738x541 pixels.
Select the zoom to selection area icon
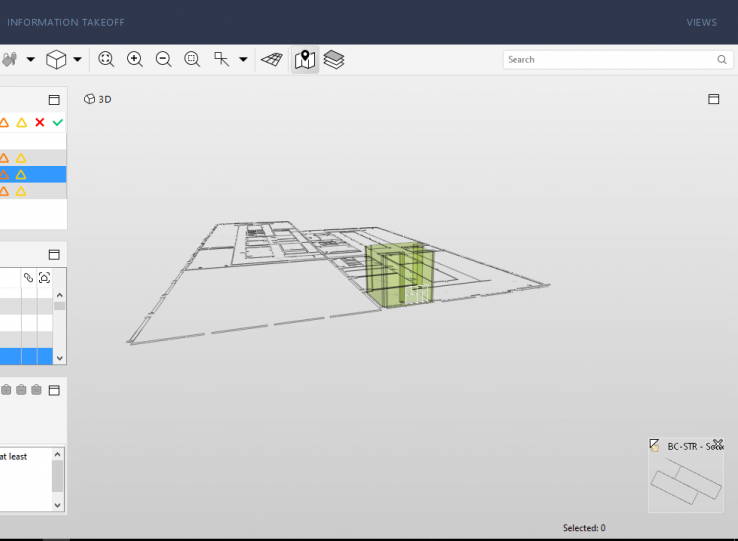pyautogui.click(x=192, y=60)
